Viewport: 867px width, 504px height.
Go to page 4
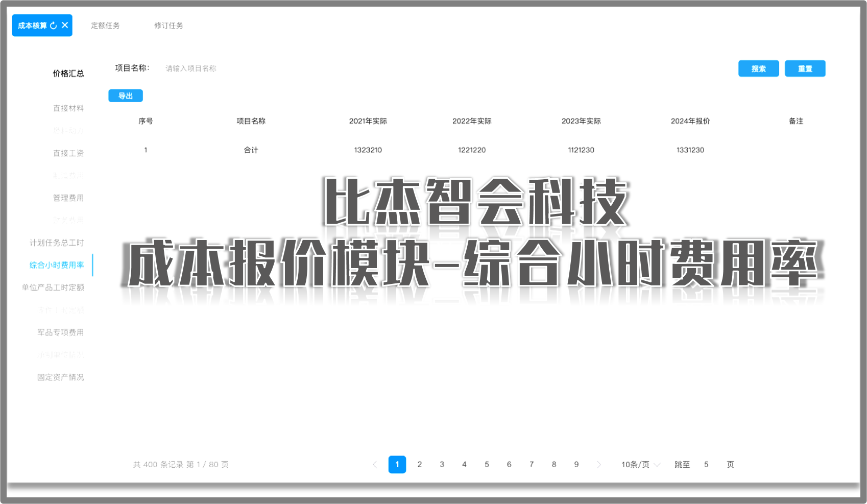click(x=464, y=465)
